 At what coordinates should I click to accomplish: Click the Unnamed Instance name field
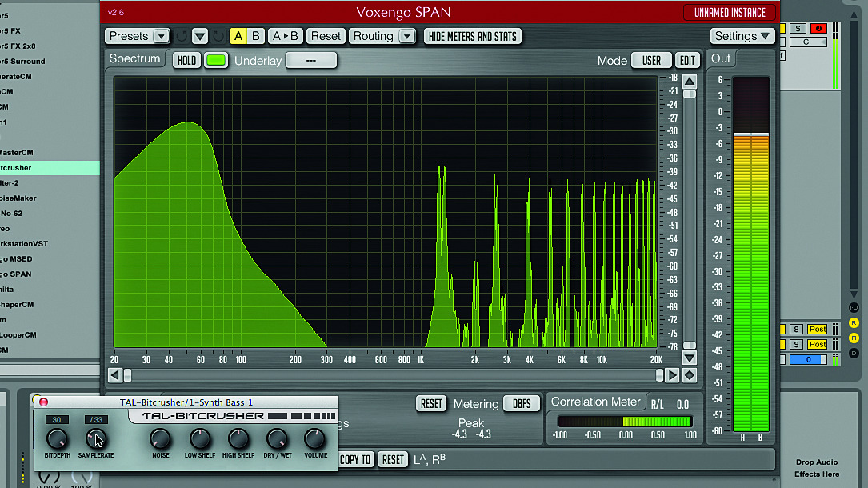tap(730, 13)
